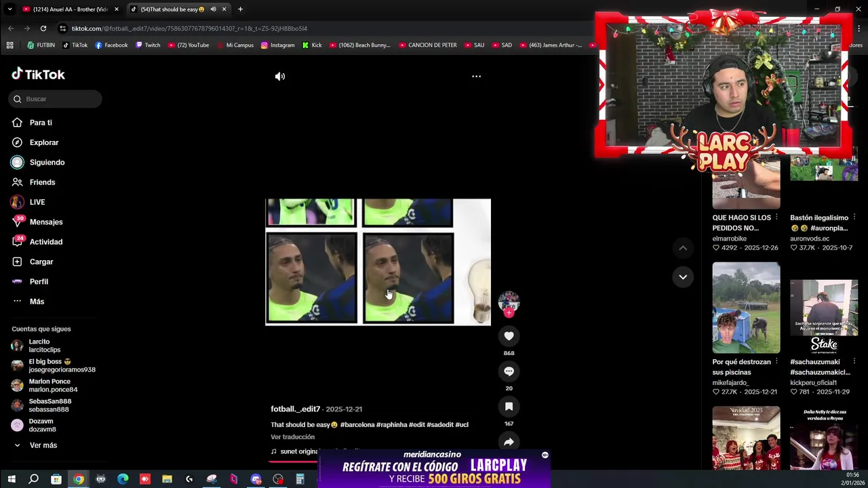
Task: Open Mensajes inbox
Action: pyautogui.click(x=46, y=222)
